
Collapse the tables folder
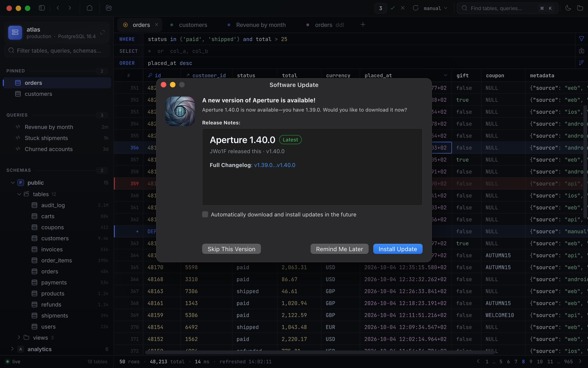(x=19, y=194)
